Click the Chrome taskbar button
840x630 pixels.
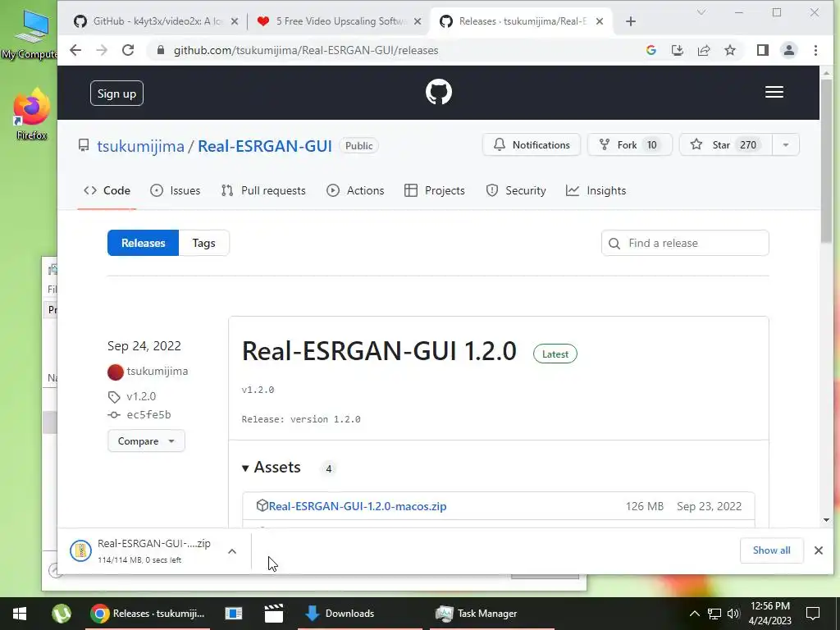148,614
